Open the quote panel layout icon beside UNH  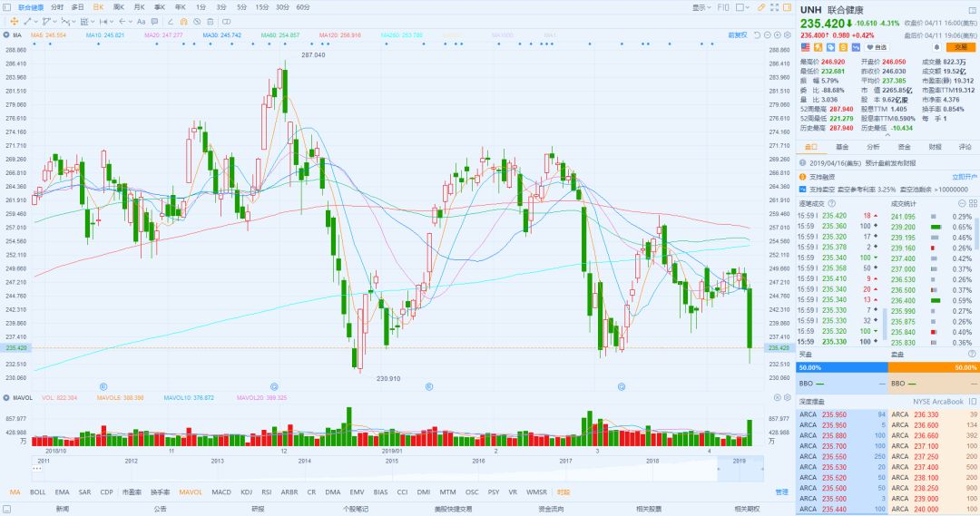[973, 10]
